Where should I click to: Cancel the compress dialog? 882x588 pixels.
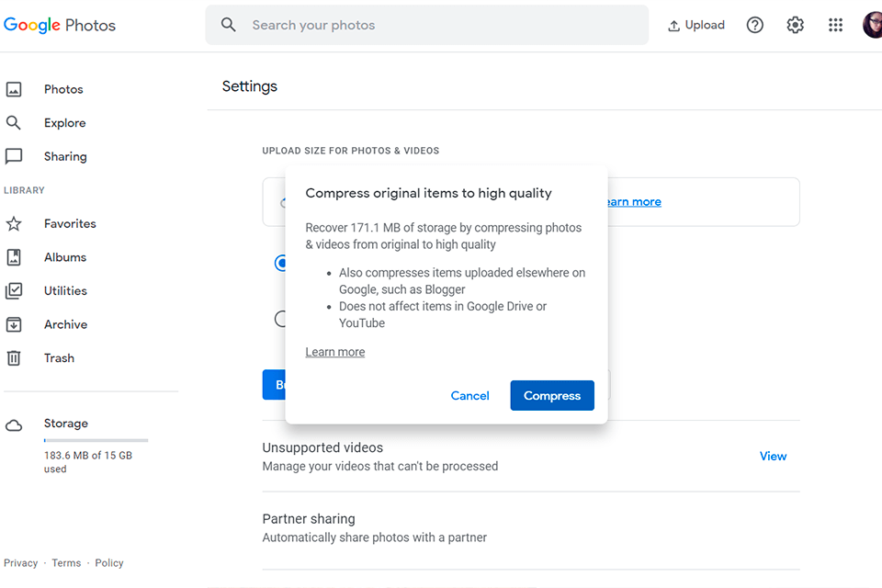(469, 396)
